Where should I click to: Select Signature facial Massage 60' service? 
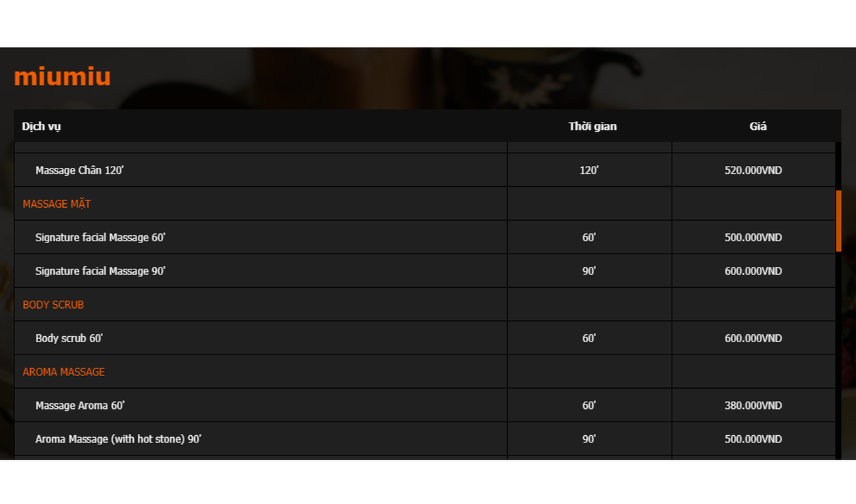tap(100, 237)
